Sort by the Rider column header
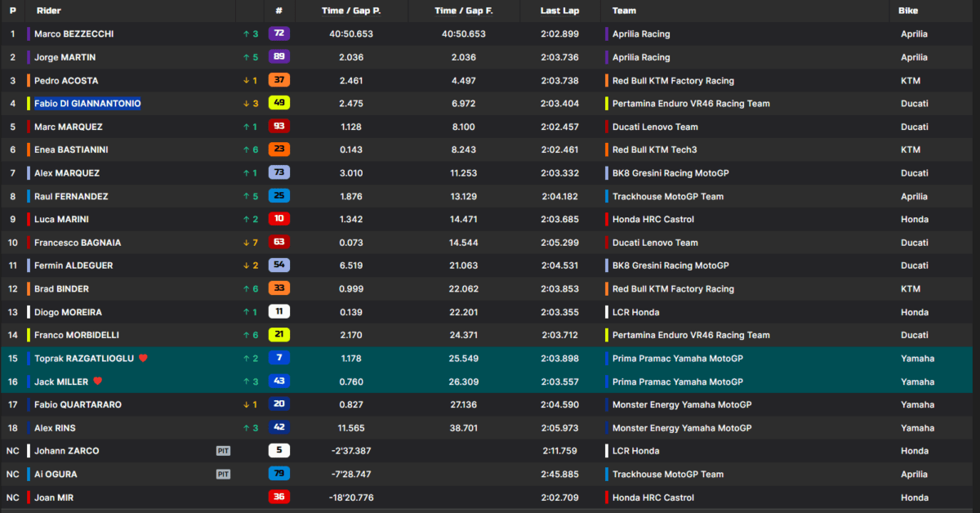The height and width of the screenshot is (513, 980). 49,11
